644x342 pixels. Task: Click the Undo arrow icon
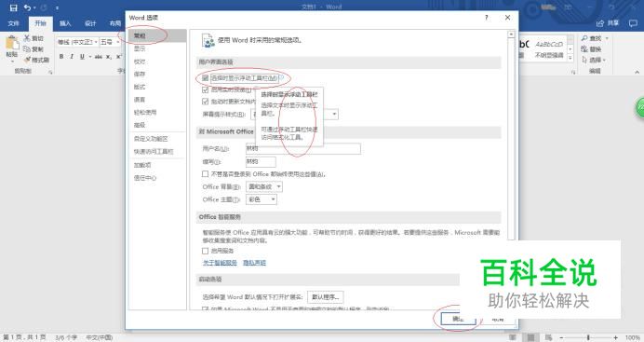click(27, 7)
